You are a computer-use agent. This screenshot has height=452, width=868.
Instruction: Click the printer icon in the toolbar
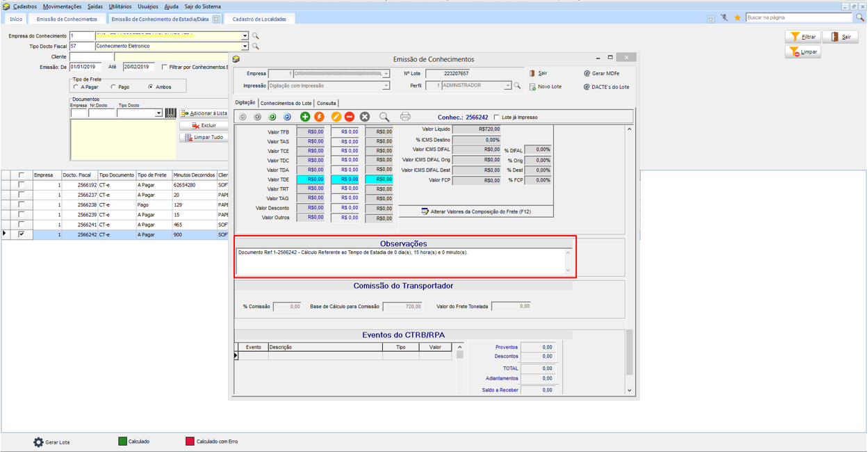point(405,117)
